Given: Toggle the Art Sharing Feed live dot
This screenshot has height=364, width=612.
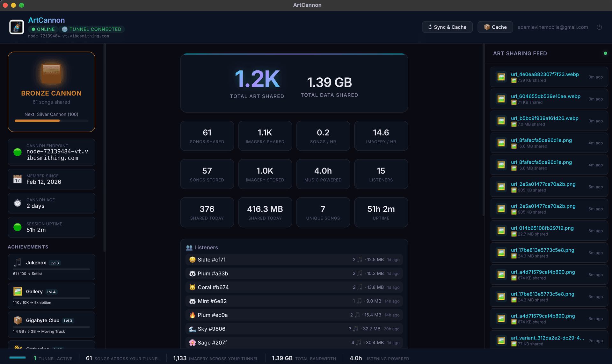Looking at the screenshot, I should 605,54.
